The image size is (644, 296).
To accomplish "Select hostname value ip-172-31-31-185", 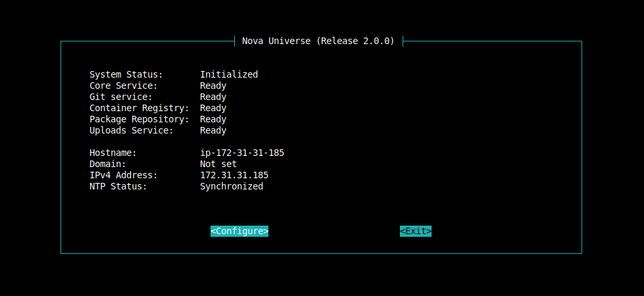I will click(x=242, y=153).
